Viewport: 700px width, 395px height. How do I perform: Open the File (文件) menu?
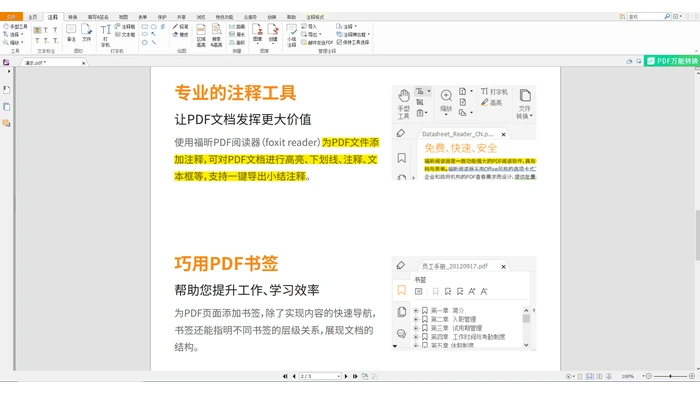(x=11, y=17)
